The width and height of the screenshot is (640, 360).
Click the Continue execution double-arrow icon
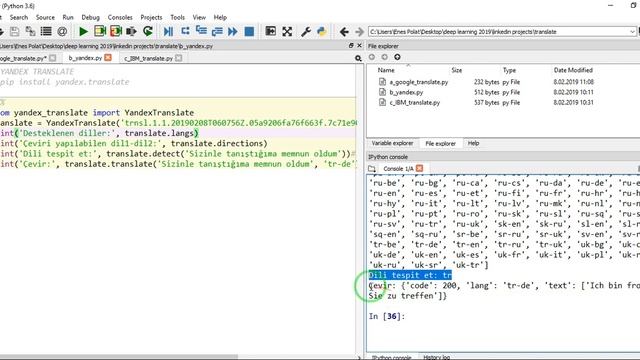tap(233, 31)
